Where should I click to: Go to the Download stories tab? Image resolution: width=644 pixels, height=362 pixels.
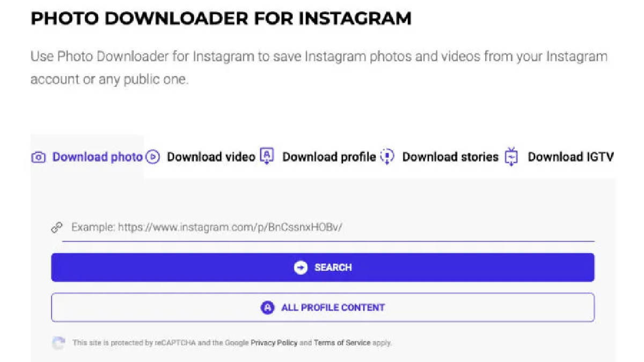(440, 157)
